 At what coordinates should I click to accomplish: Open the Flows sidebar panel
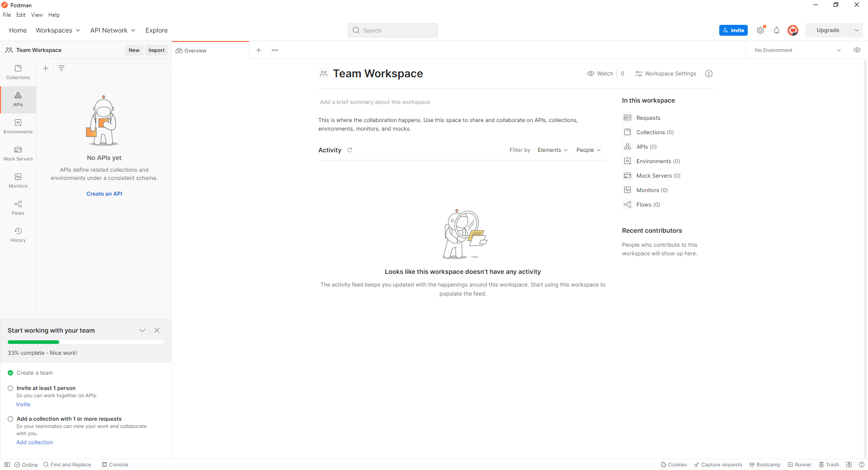coord(18,208)
